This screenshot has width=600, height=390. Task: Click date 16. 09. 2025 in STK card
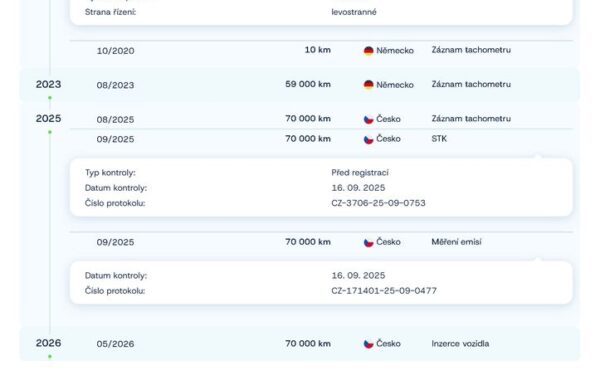click(358, 188)
